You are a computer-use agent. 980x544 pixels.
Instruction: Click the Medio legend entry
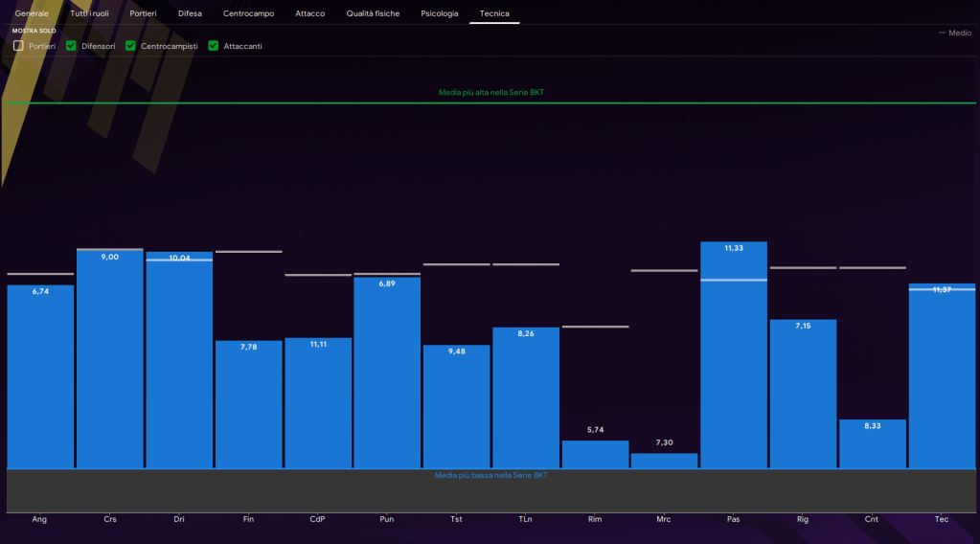(x=955, y=33)
